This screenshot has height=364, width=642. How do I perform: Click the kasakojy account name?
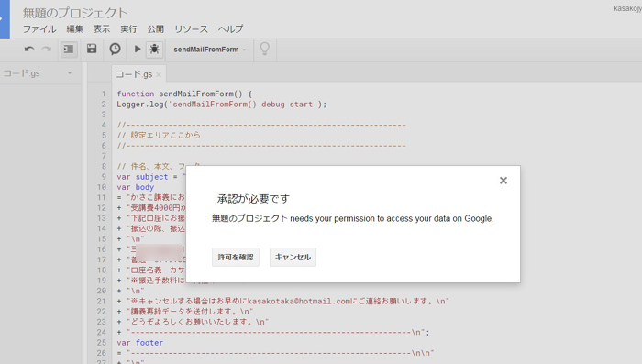click(627, 8)
